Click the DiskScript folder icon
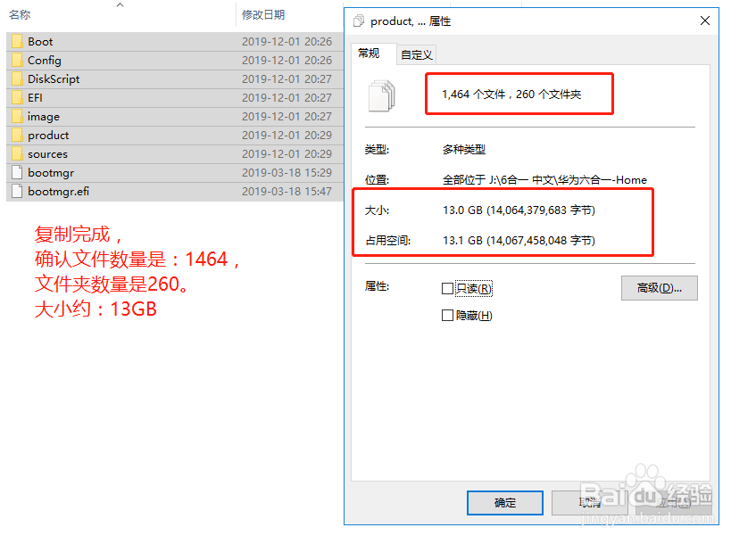The width and height of the screenshot is (756, 544). pos(17,79)
